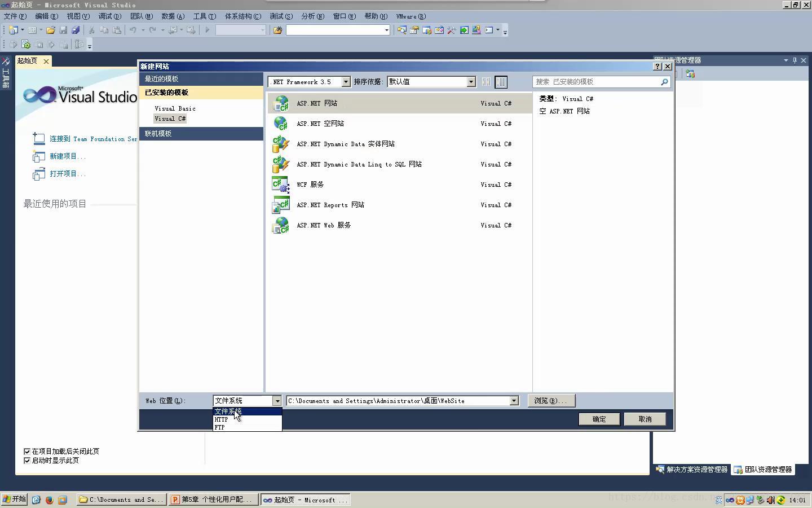
Task: Click the help question mark in New Website dialog
Action: pos(657,66)
